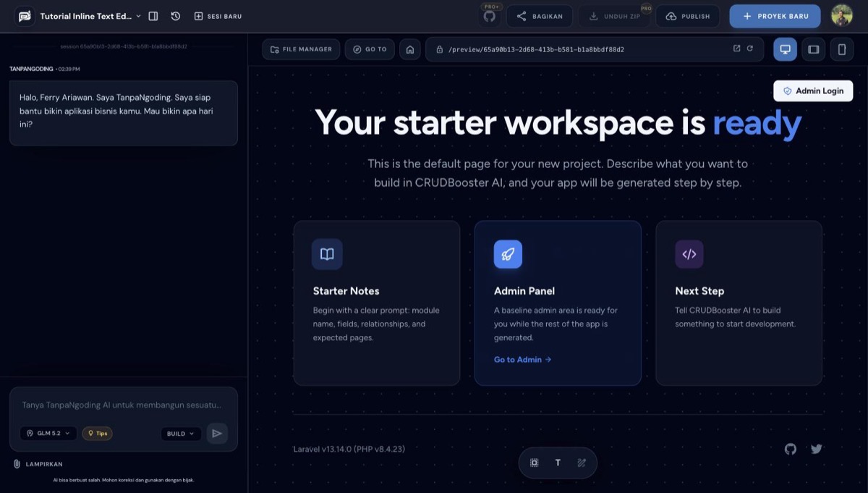Viewport: 868px width, 493px height.
Task: Activate the element select tool
Action: coord(535,463)
